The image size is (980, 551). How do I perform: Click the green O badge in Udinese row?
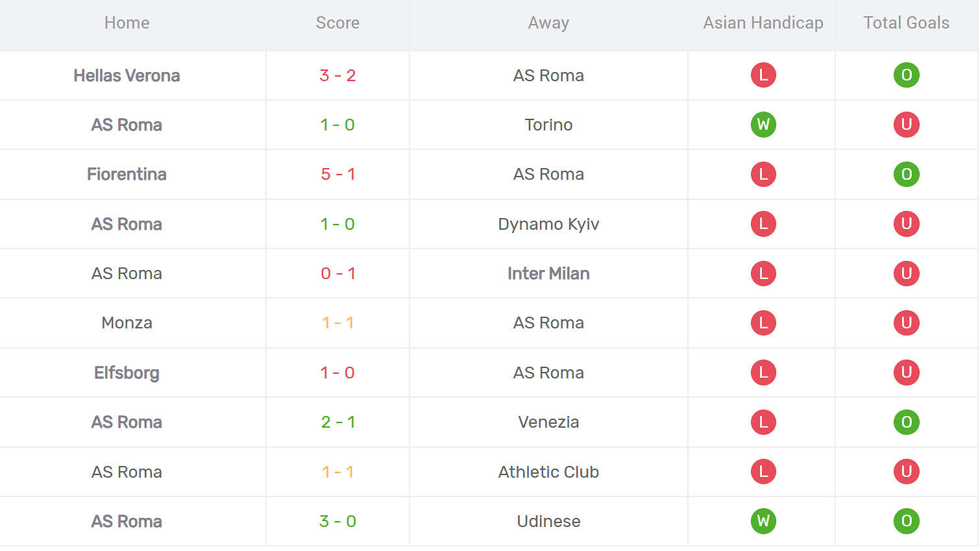tap(906, 521)
